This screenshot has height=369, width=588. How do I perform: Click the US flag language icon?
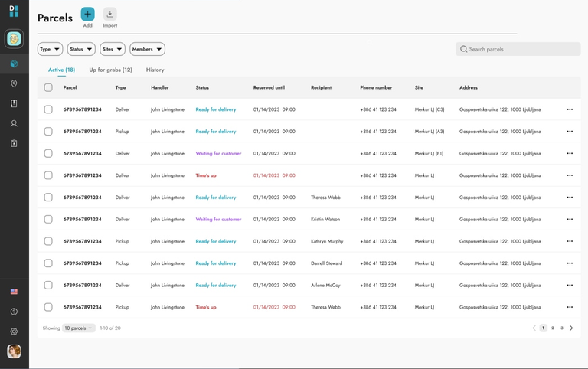click(14, 292)
